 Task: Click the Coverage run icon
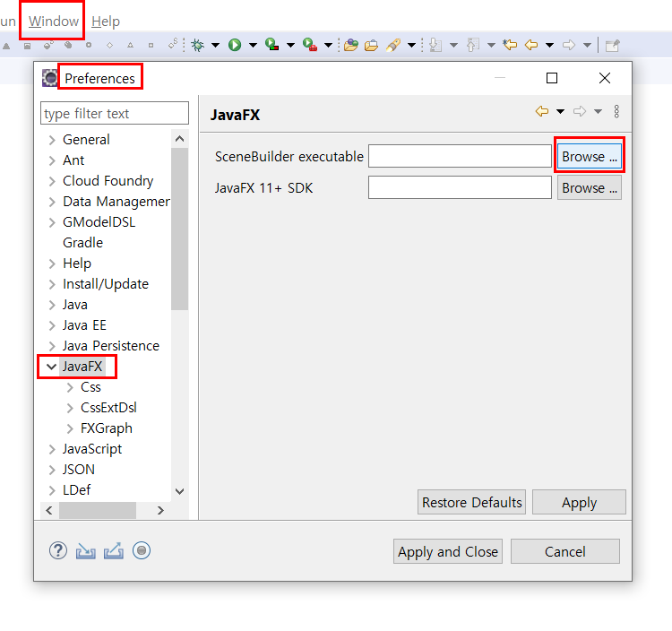click(271, 45)
